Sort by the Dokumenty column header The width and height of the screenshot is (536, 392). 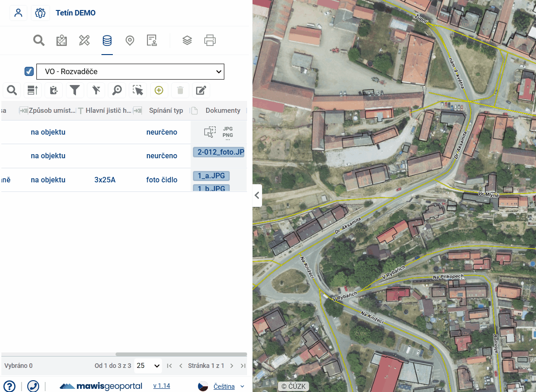(x=222, y=111)
